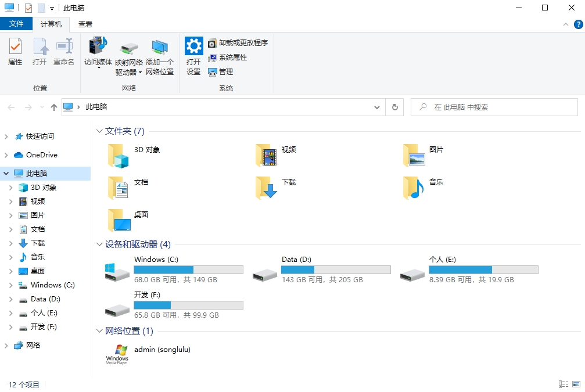Image resolution: width=585 pixels, height=392 pixels.
Task: Click the 个人 (E:) capacity usage bar
Action: (483, 269)
